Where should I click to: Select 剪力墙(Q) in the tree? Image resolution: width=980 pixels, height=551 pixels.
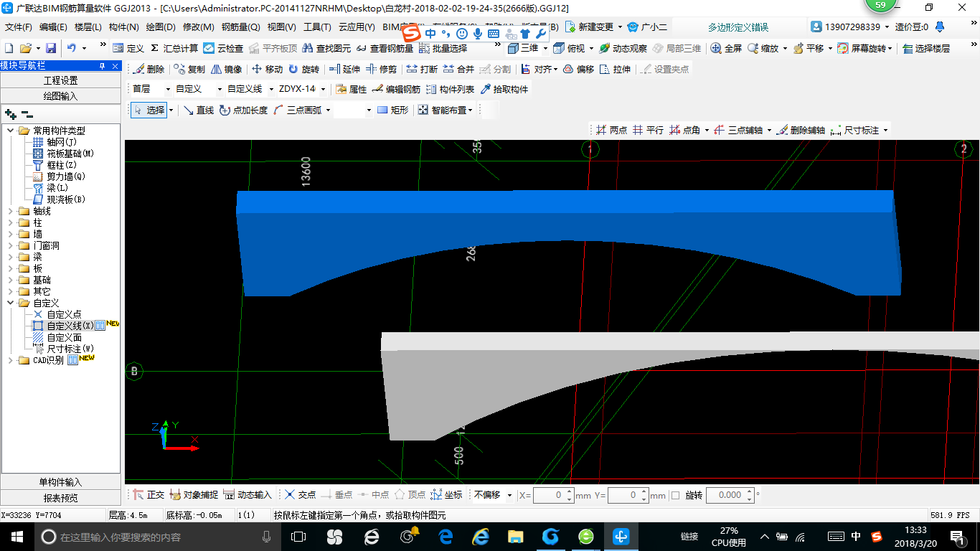tap(65, 176)
